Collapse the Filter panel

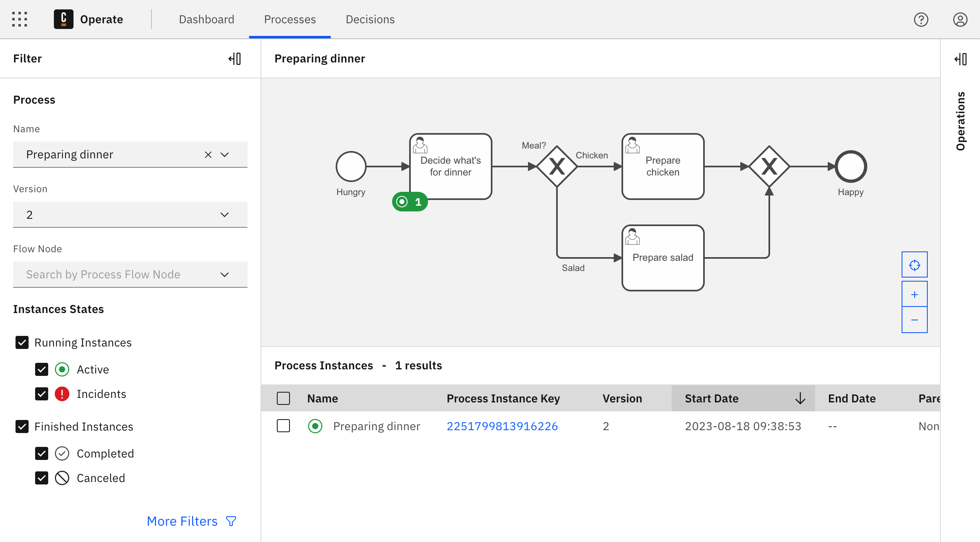point(235,58)
